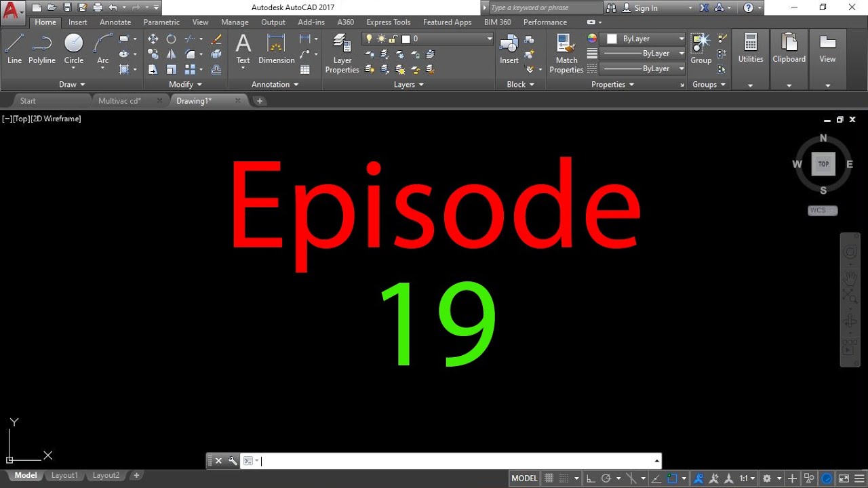
Task: Switch to the Annotate ribbon tab
Action: tap(115, 22)
